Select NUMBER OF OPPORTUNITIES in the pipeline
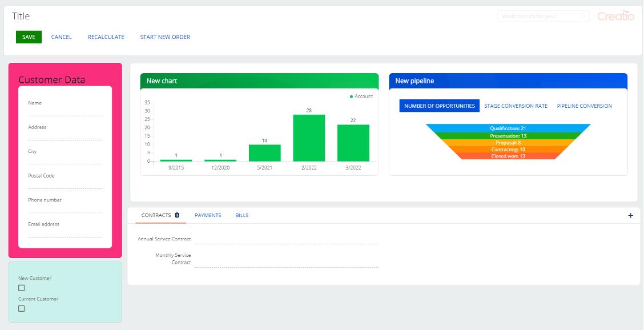This screenshot has width=644, height=330. (x=438, y=106)
